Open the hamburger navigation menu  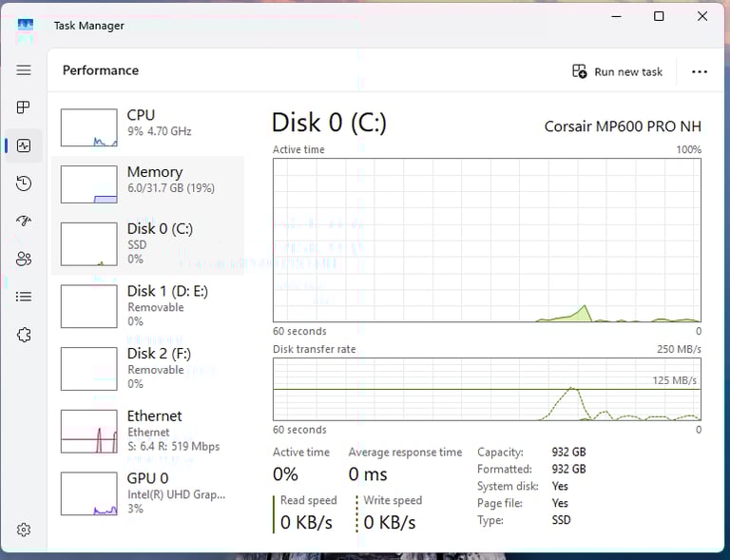23,70
